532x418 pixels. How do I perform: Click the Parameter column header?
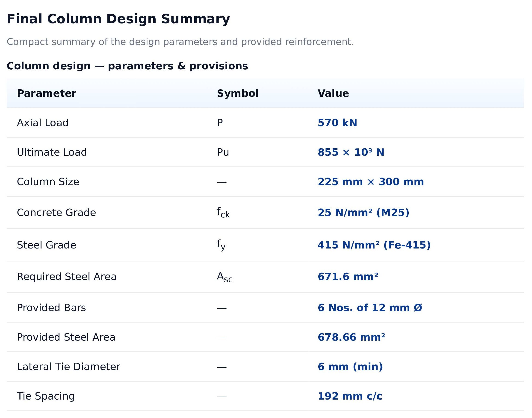(x=47, y=94)
